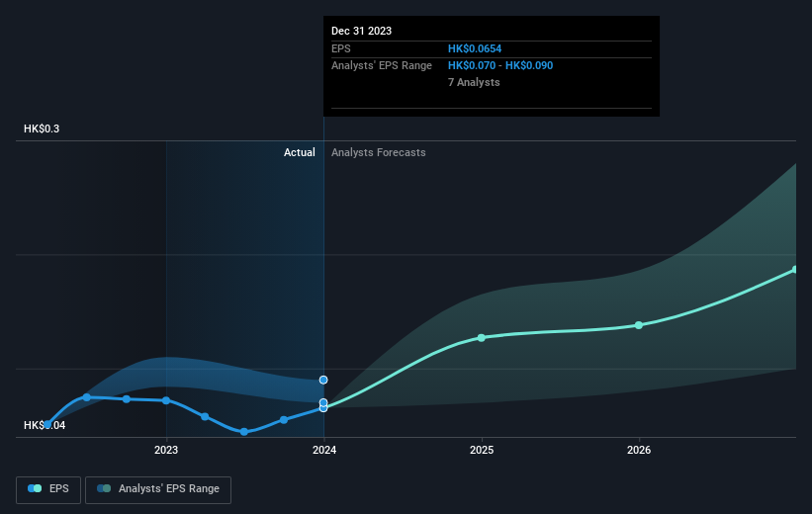Click the HK$0.3 y-axis label

click(42, 128)
